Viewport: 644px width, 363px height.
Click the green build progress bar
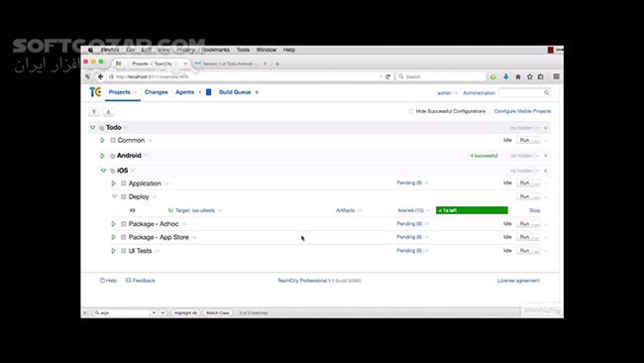point(472,210)
